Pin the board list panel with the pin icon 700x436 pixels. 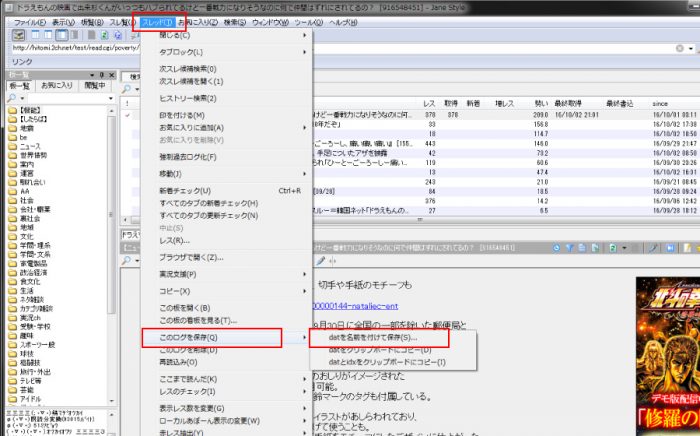pyautogui.click(x=102, y=75)
